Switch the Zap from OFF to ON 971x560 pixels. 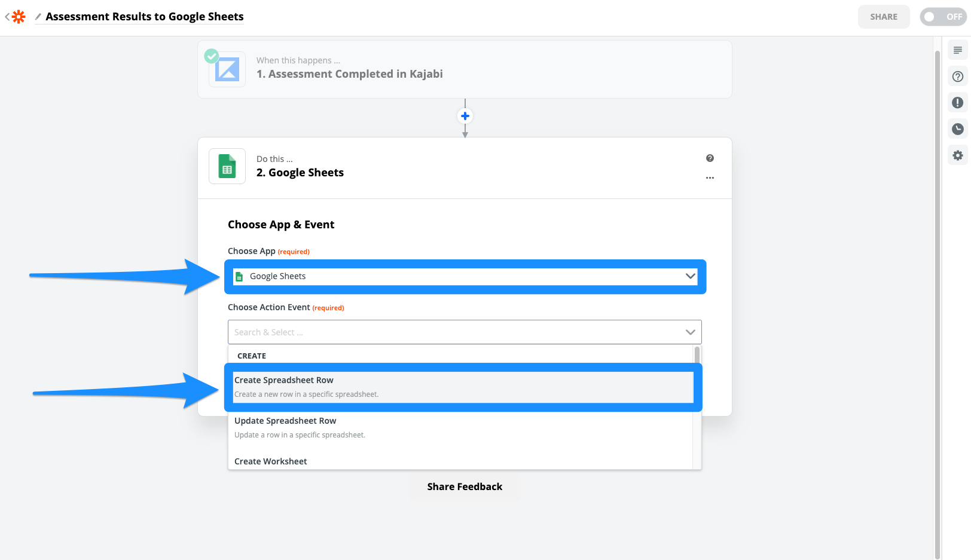coord(942,17)
